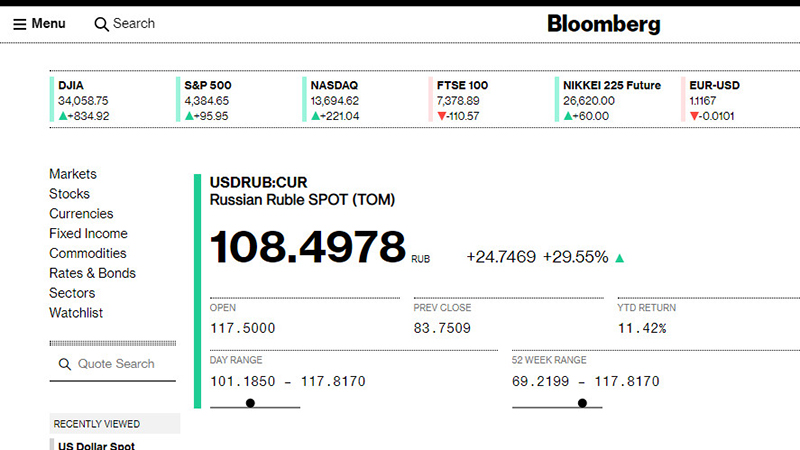Open US Dollar Spot in Recently Viewed
This screenshot has width=800, height=450.
point(96,445)
